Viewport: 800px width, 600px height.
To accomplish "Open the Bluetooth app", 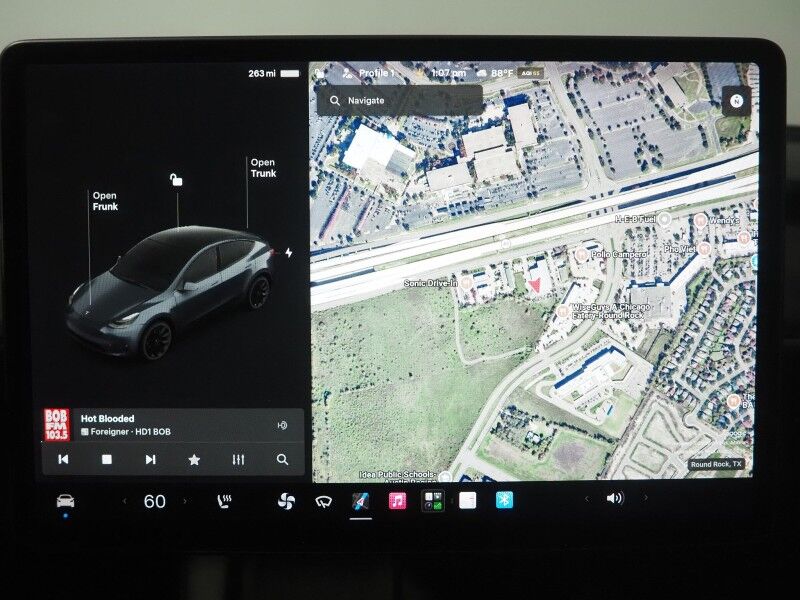I will [504, 501].
